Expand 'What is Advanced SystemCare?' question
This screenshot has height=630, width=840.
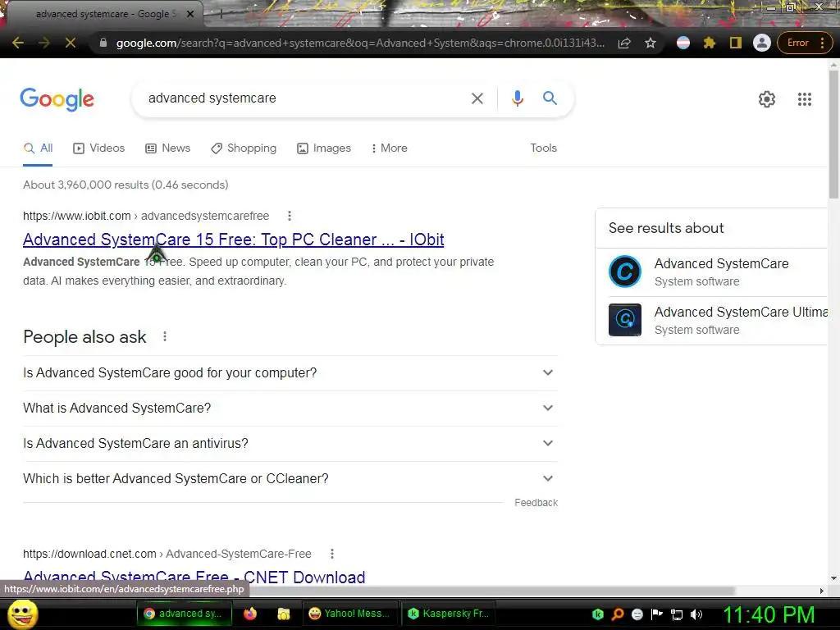point(290,409)
